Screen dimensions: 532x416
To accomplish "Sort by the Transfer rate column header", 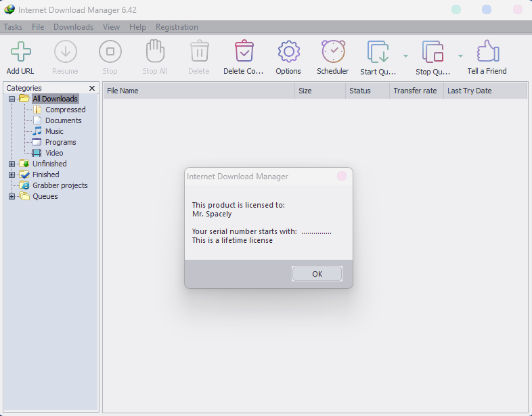I will 417,91.
